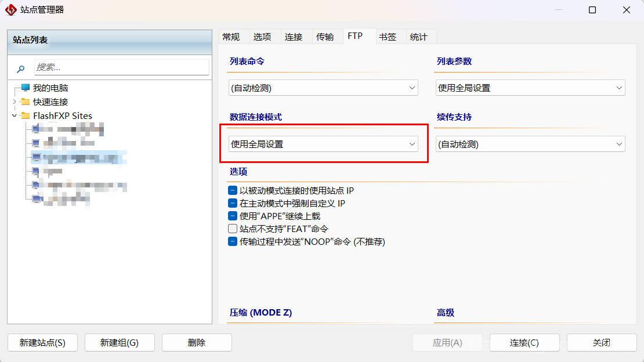Click the 高级 section heading
Image resolution: width=644 pixels, height=362 pixels.
445,312
